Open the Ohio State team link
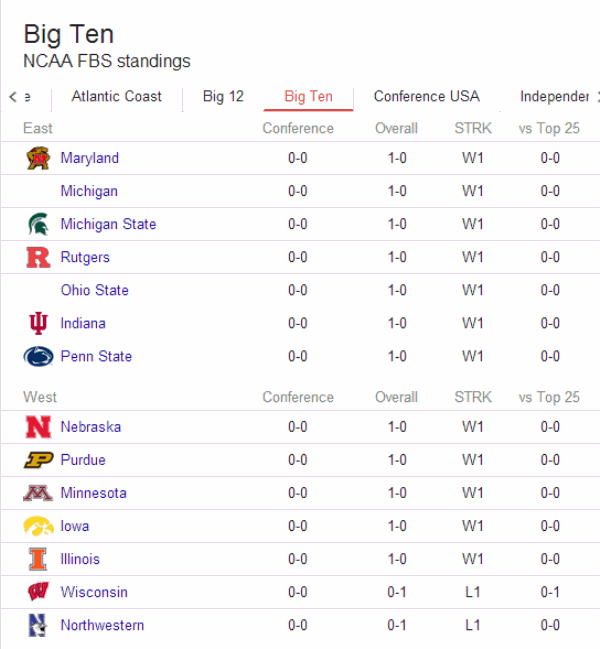The height and width of the screenshot is (649, 600). point(94,290)
